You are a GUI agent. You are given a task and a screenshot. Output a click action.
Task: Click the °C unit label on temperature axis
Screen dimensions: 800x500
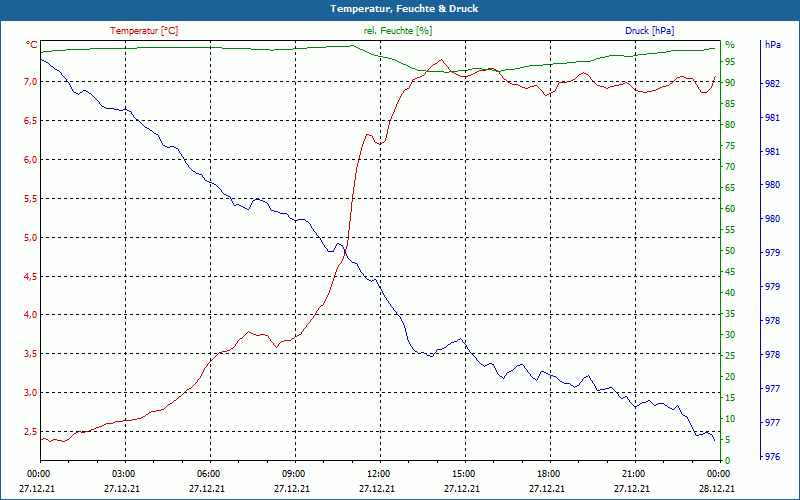coord(32,45)
